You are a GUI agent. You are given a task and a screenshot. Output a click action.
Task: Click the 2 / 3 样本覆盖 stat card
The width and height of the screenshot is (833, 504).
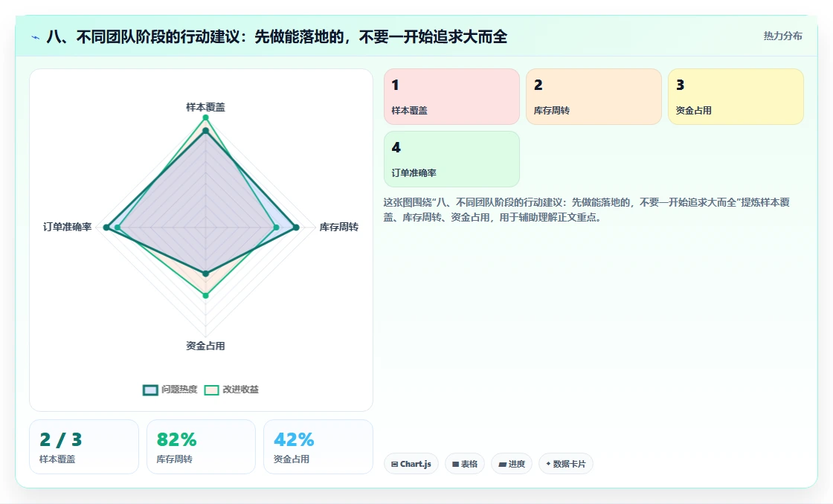84,447
